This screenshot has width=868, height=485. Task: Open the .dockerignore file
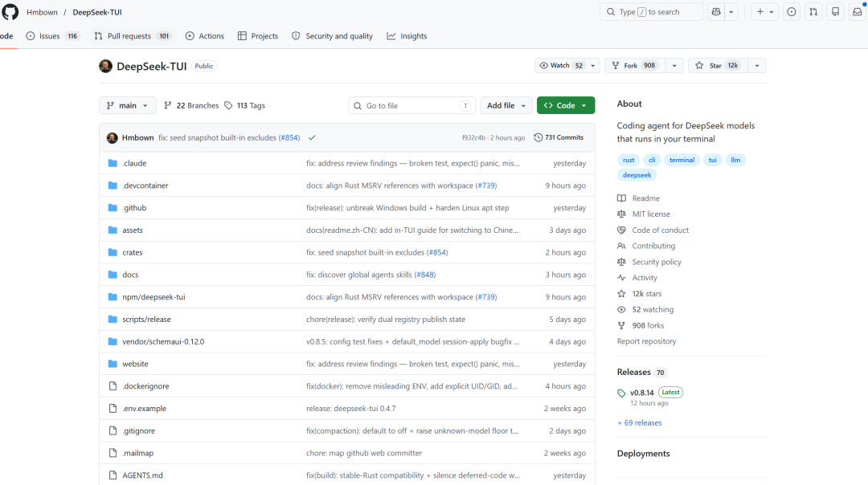click(145, 386)
